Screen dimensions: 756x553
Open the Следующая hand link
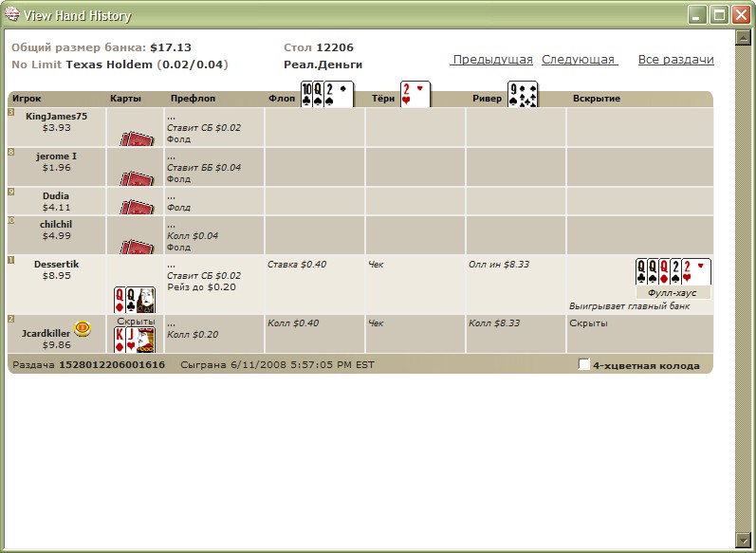[x=579, y=60]
